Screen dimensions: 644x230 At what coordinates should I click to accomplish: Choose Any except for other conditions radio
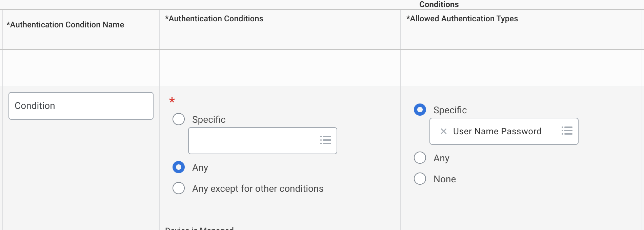click(179, 188)
